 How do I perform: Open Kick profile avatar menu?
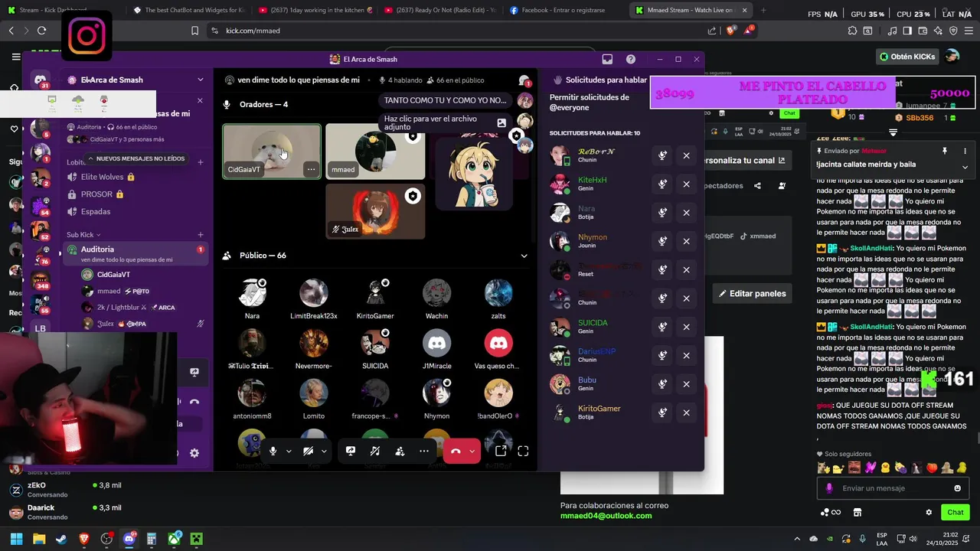pyautogui.click(x=952, y=57)
